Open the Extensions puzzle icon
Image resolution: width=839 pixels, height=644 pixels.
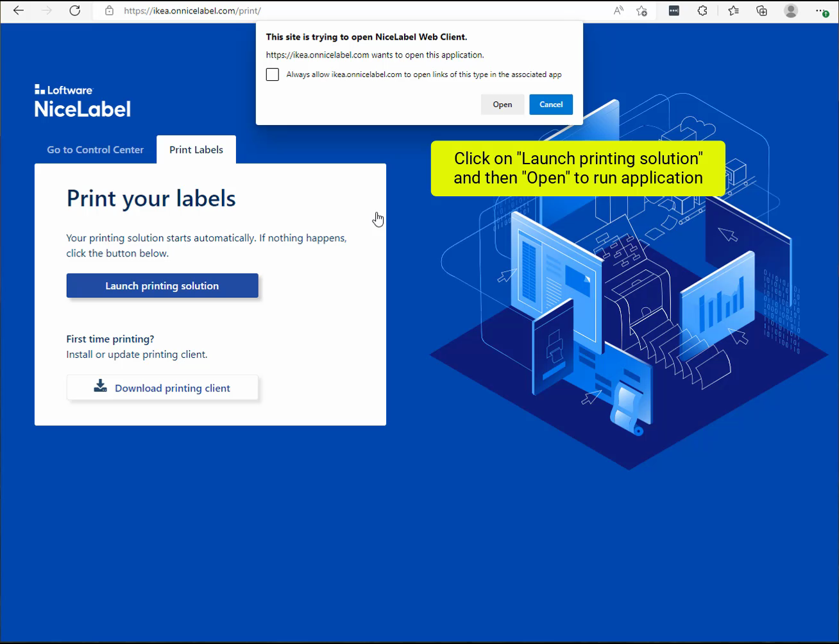[702, 10]
